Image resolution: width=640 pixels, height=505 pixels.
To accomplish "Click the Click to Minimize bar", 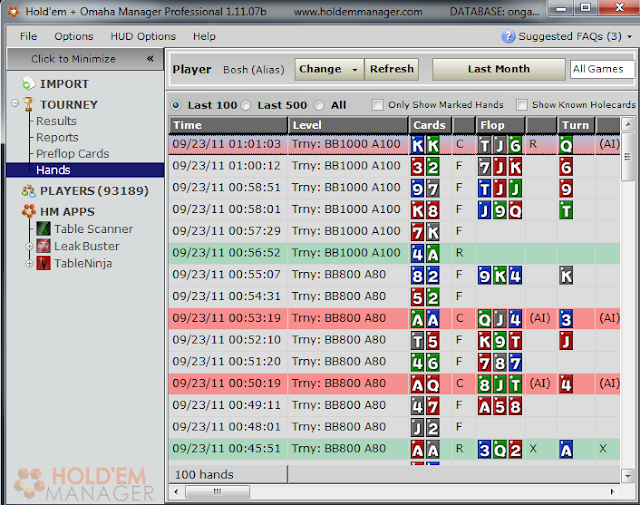I will (85, 59).
